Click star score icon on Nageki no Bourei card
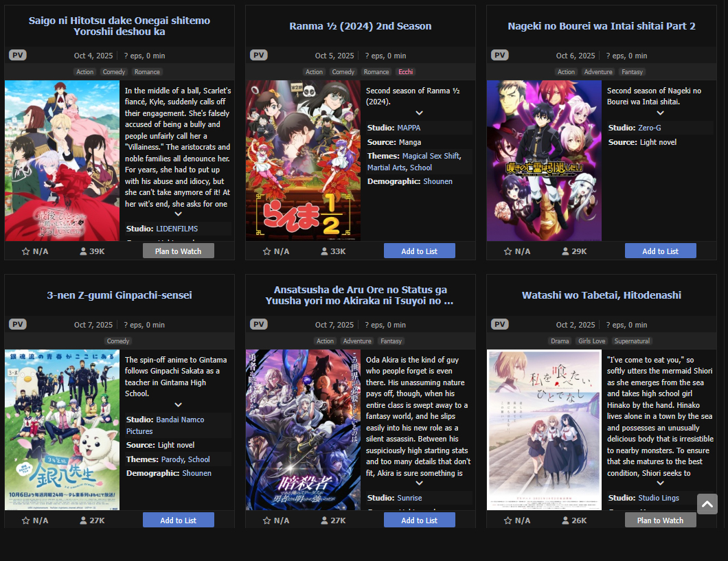 click(x=508, y=251)
